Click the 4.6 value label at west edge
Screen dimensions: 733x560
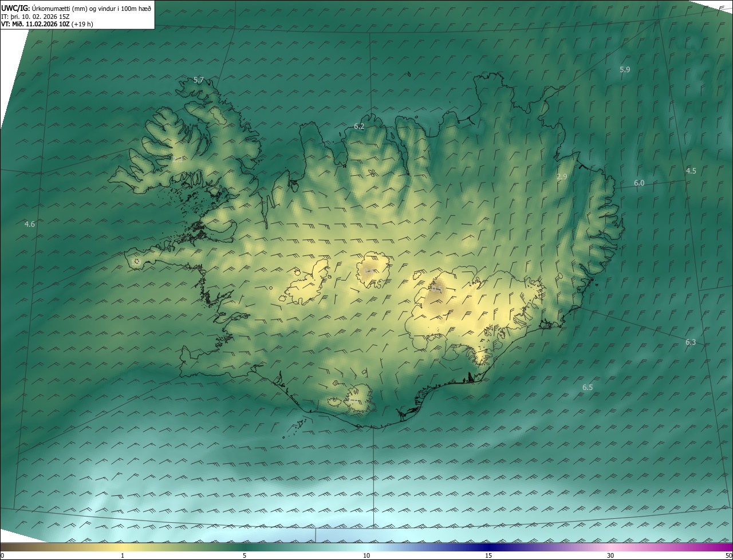pyautogui.click(x=30, y=224)
